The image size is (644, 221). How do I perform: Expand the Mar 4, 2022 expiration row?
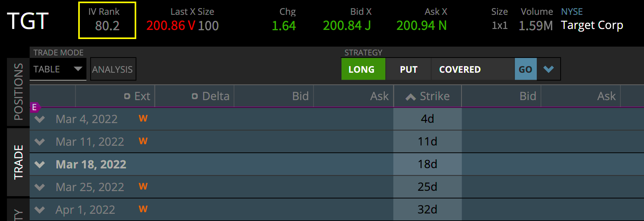[40, 119]
